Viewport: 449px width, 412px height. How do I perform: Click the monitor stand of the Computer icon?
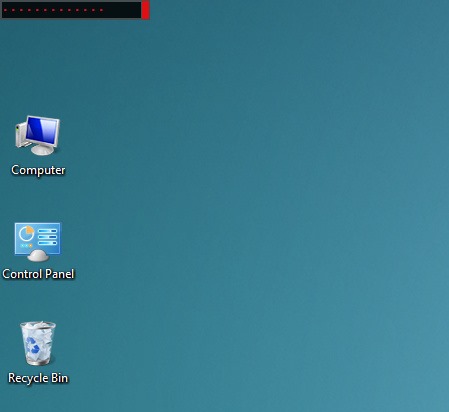[42, 149]
